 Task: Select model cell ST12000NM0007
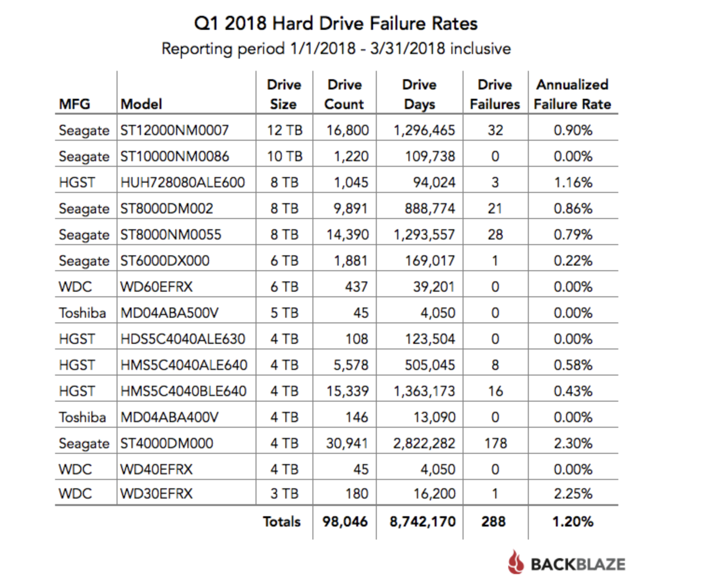174,130
